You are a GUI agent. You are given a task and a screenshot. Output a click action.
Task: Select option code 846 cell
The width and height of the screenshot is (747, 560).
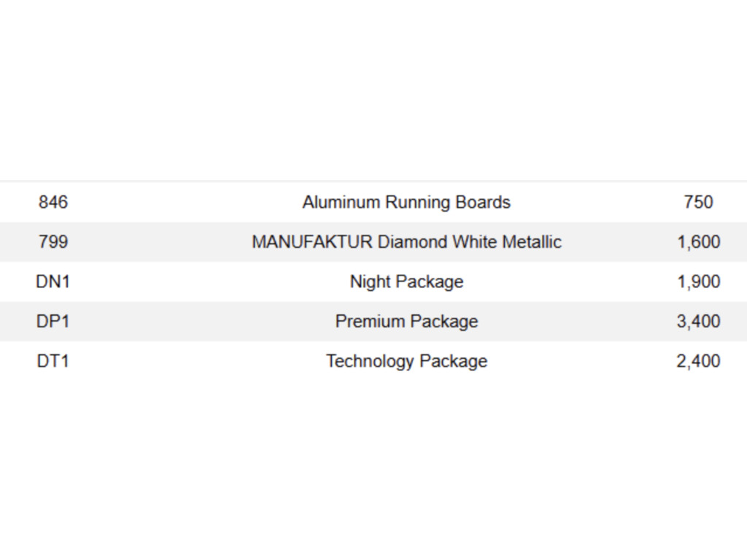point(53,203)
